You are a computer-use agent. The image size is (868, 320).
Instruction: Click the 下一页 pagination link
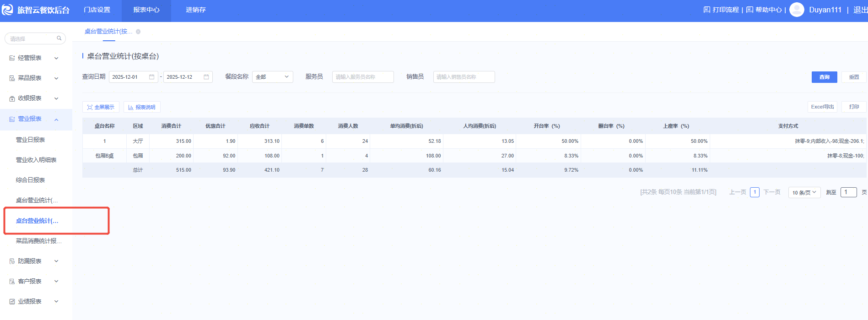(x=772, y=192)
